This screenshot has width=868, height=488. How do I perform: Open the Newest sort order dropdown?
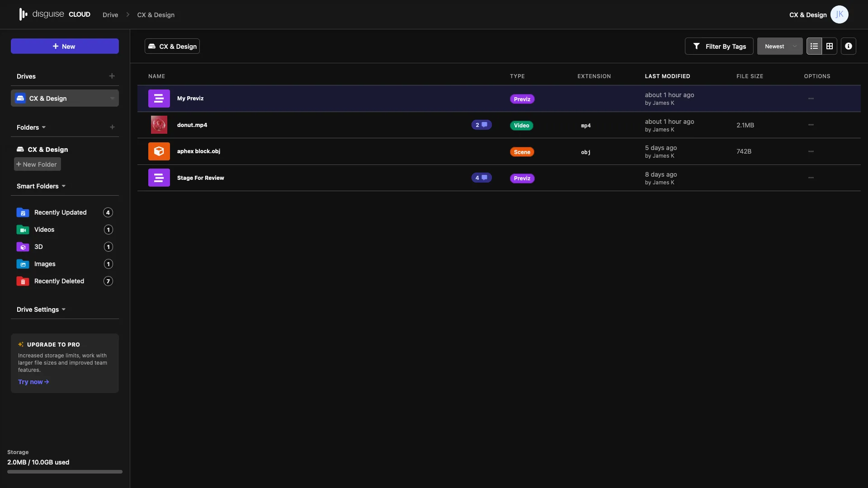(x=779, y=46)
